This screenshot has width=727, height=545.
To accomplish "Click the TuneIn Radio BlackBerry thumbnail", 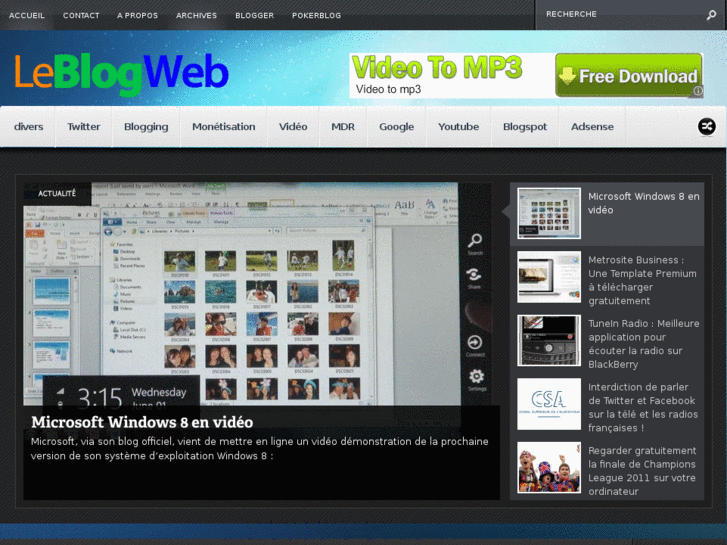I will 549,340.
